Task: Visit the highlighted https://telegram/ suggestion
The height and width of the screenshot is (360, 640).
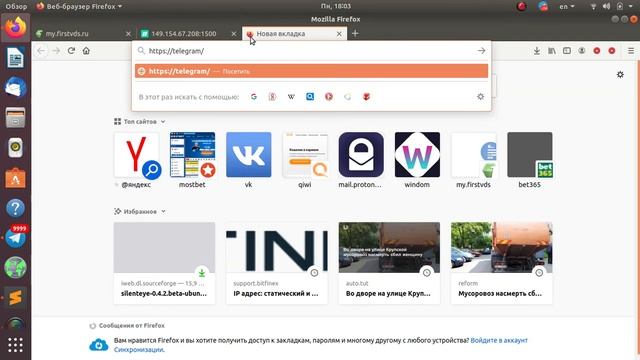Action: pos(311,71)
